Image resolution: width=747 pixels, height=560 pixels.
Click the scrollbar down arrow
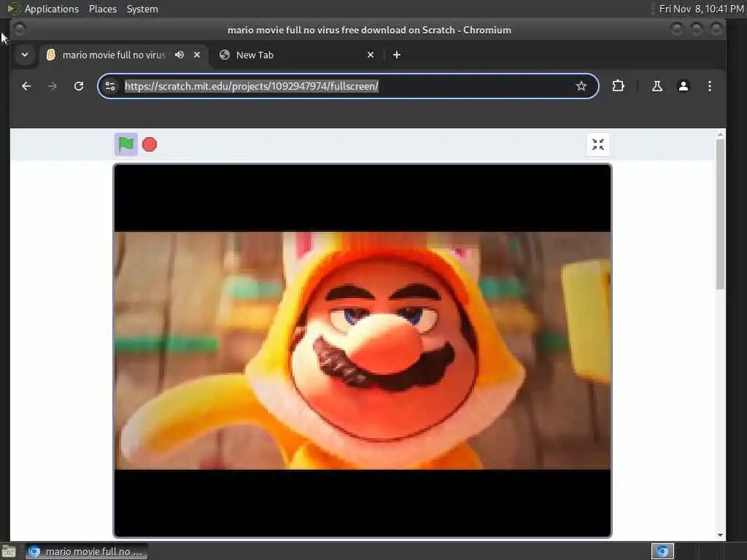click(720, 535)
